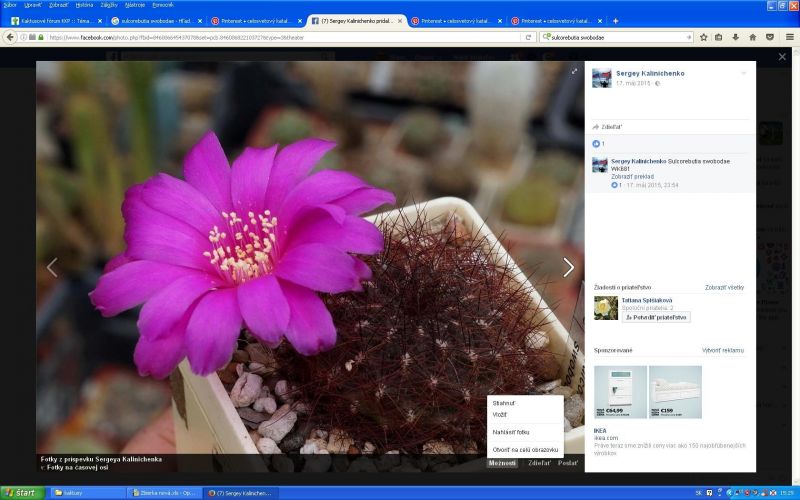Go to the home page icon

click(753, 37)
